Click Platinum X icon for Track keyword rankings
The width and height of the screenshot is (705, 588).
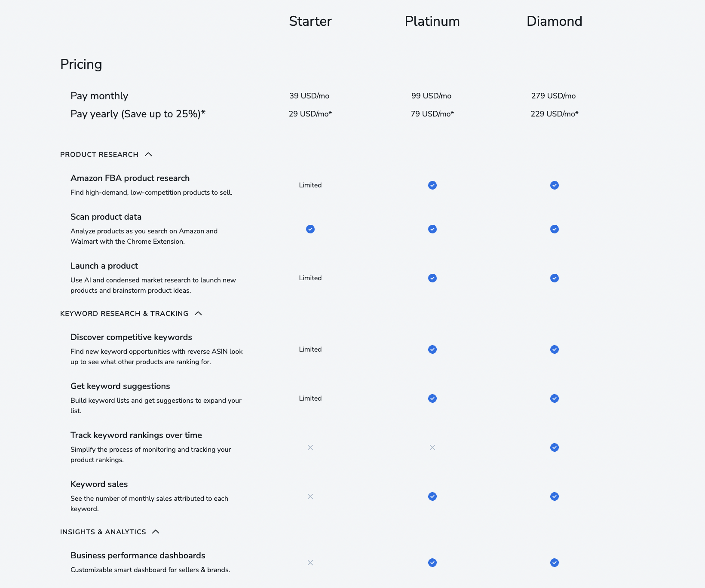432,447
